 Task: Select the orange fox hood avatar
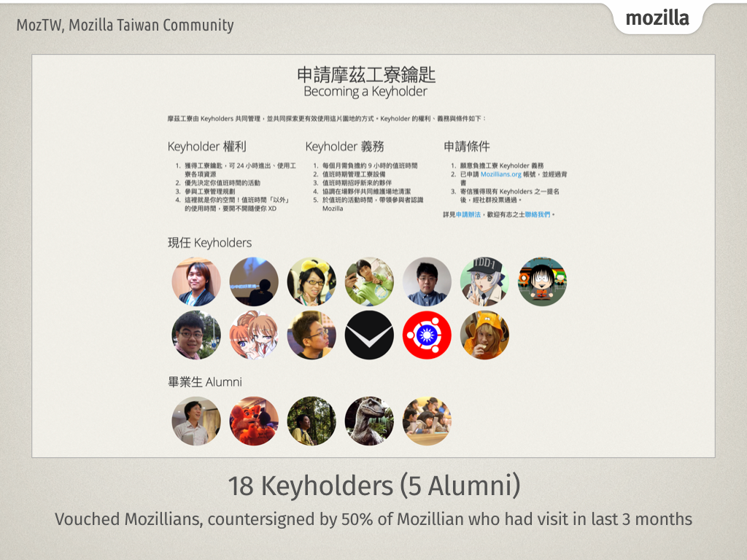pyautogui.click(x=484, y=335)
